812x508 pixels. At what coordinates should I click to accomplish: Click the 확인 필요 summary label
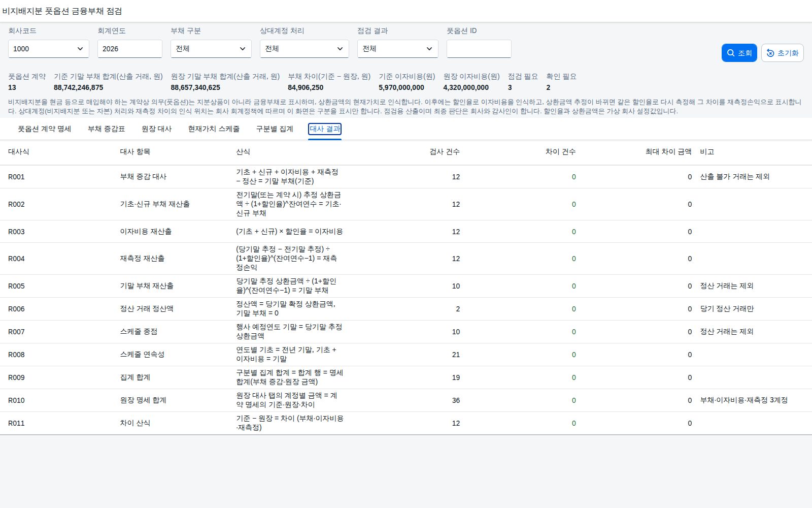[x=561, y=77]
